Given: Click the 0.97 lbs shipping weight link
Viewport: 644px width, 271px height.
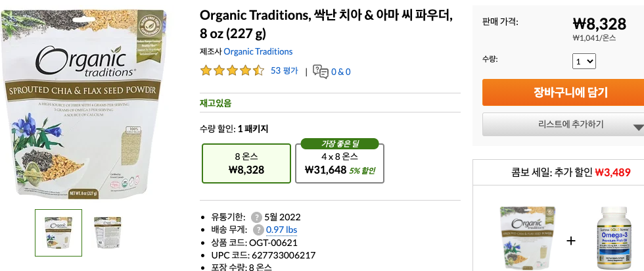Looking at the screenshot, I should tap(281, 230).
